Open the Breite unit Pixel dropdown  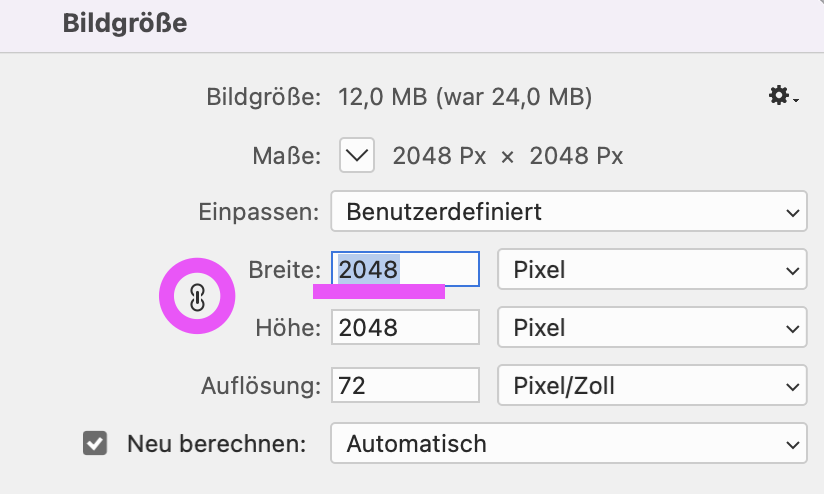click(x=652, y=270)
